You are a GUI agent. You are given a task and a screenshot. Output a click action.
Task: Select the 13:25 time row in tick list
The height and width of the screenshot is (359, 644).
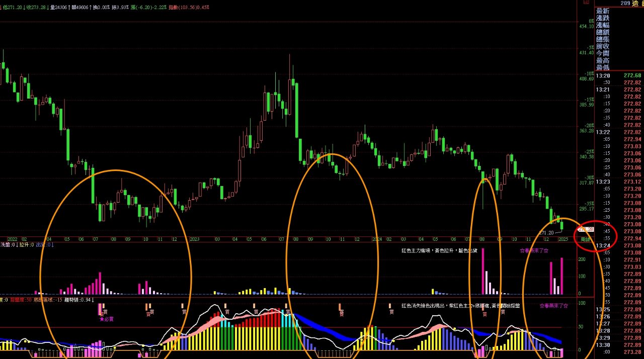[619, 309]
